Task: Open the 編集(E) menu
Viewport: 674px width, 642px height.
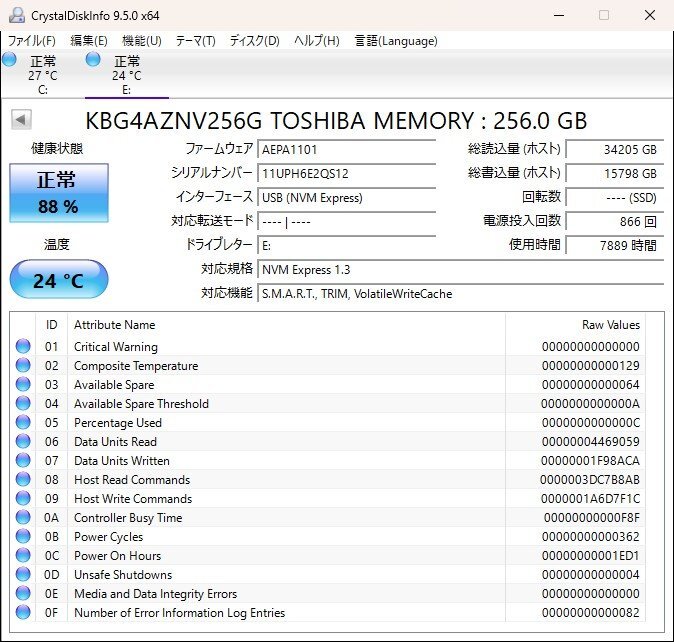Action: point(89,41)
